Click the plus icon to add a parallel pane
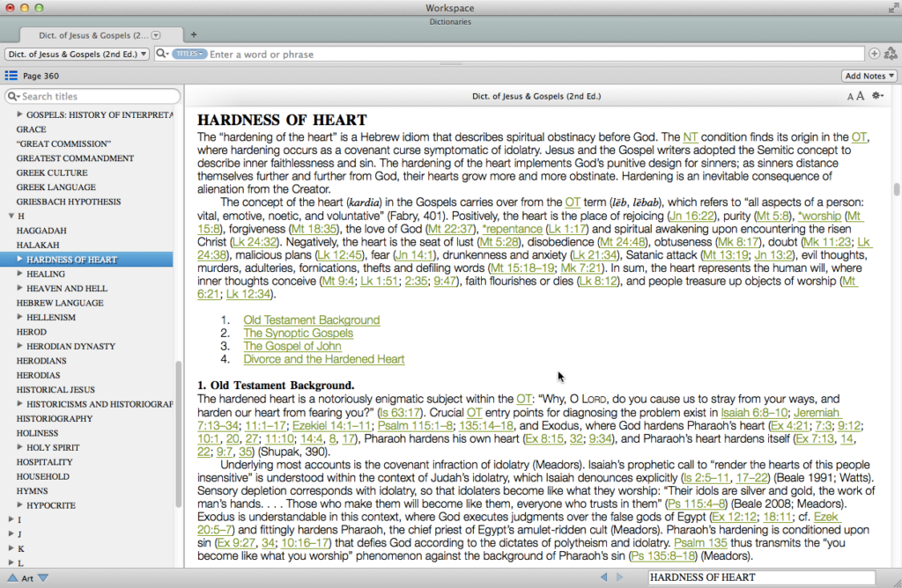 pos(873,53)
